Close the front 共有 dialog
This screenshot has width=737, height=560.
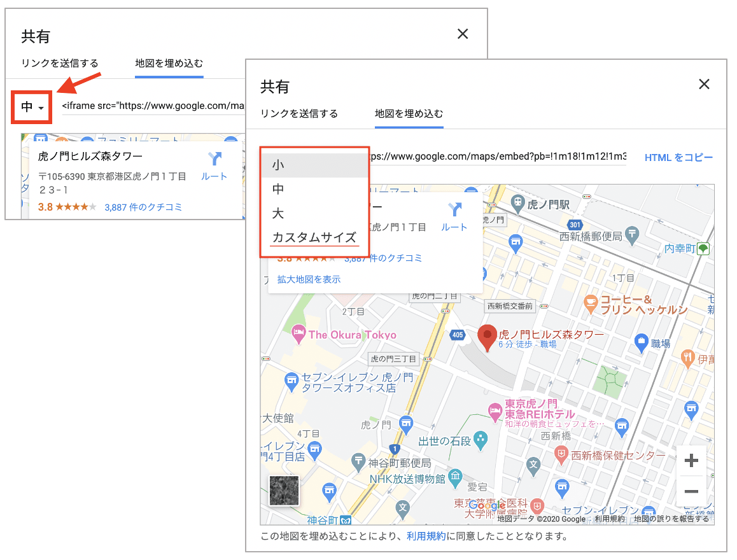[x=704, y=84]
